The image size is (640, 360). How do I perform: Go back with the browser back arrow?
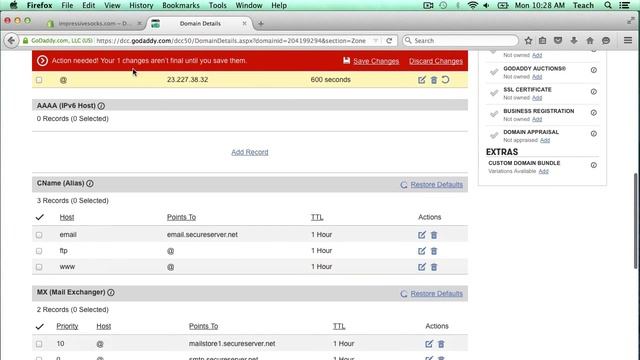[11, 40]
